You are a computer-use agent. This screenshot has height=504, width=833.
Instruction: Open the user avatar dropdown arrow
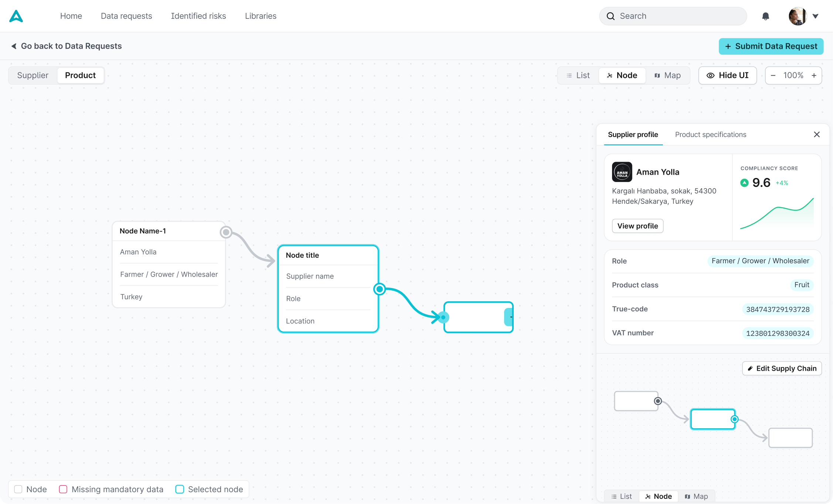(815, 16)
